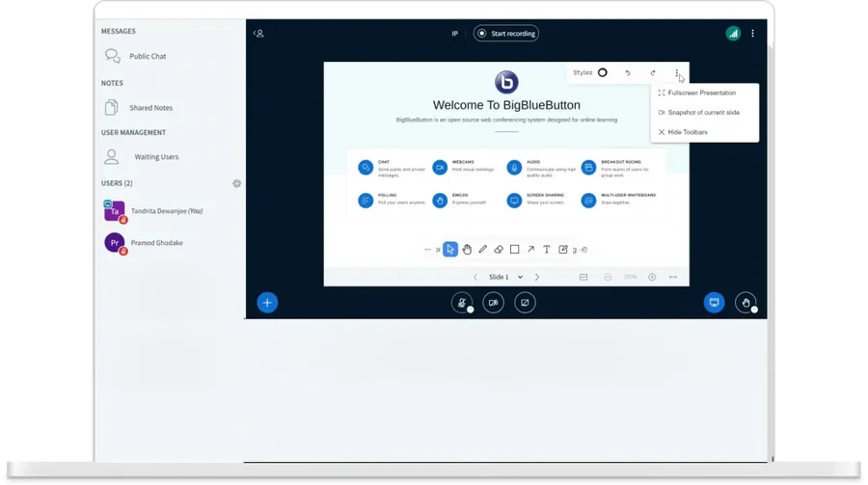Click the Public Chat bubbles icon
This screenshot has height=485, width=868.
113,56
